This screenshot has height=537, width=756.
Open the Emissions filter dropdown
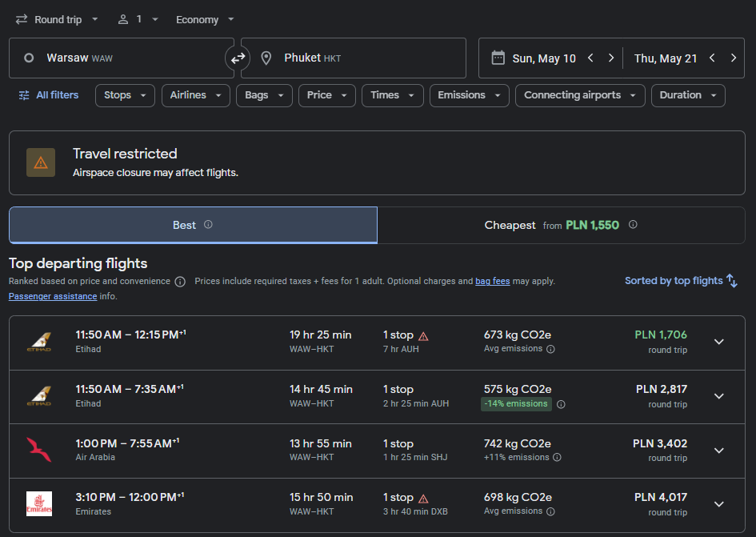469,95
